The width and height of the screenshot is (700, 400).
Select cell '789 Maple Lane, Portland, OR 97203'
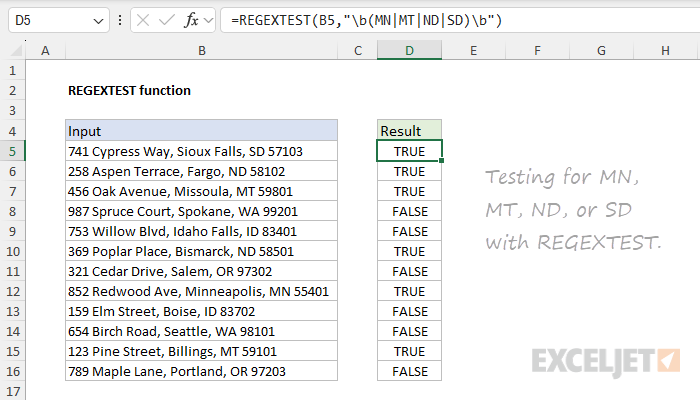[x=201, y=371]
